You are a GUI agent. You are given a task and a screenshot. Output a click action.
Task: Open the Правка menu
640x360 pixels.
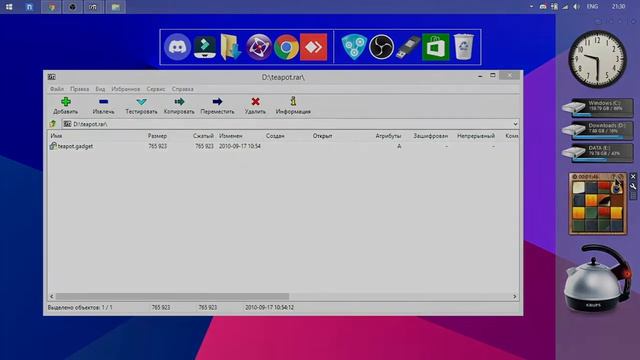pyautogui.click(x=79, y=89)
